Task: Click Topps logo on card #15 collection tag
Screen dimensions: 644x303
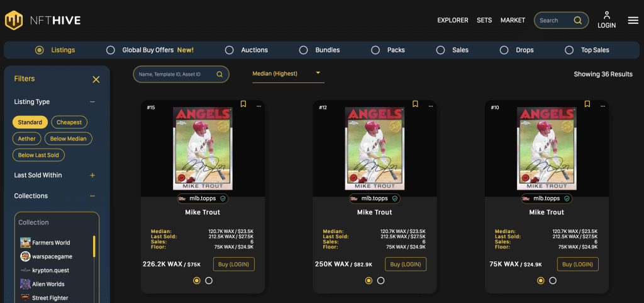Action: tap(182, 198)
